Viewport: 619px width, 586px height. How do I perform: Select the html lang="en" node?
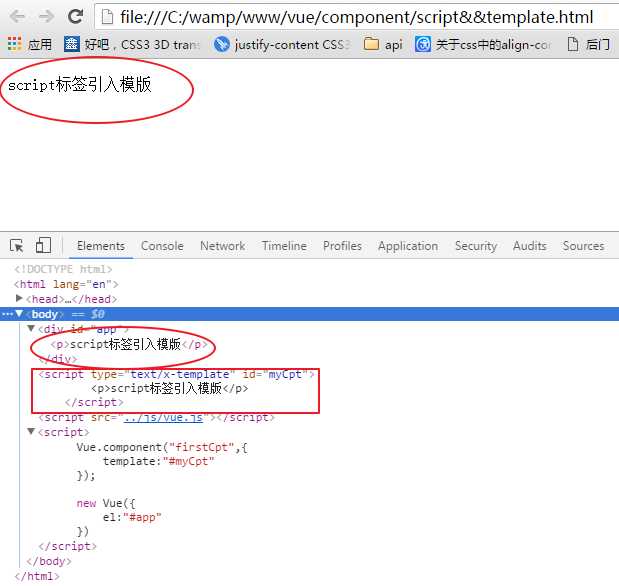tap(66, 284)
